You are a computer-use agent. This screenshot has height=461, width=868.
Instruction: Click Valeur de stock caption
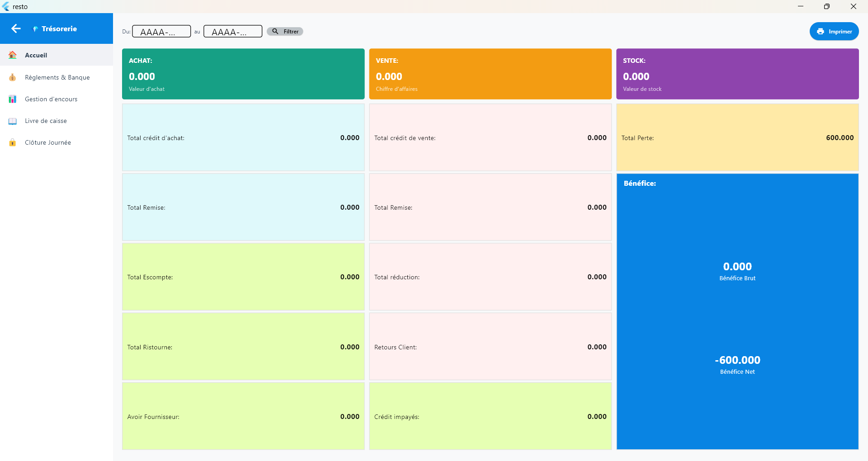[x=642, y=89]
